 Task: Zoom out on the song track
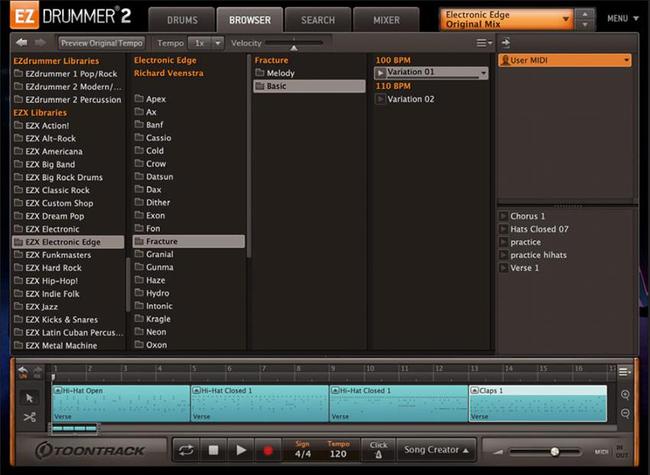pyautogui.click(x=625, y=413)
